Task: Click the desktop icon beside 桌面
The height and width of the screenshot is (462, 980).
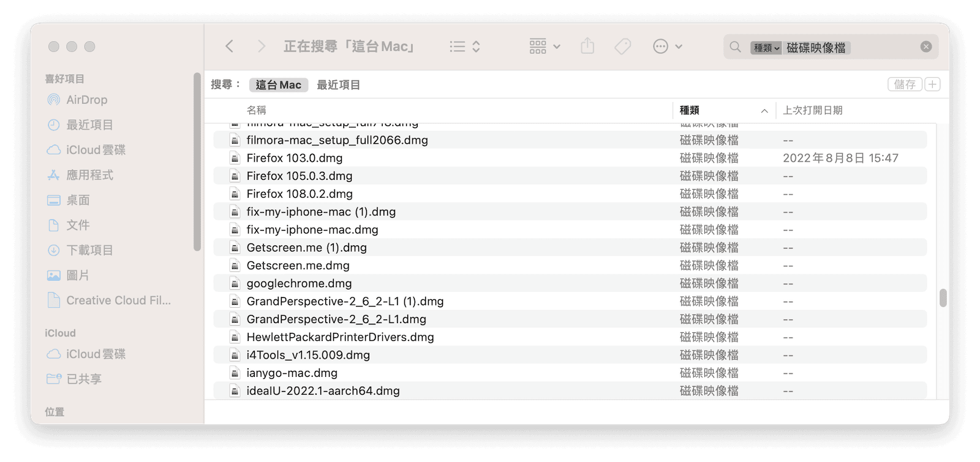Action: click(x=54, y=200)
